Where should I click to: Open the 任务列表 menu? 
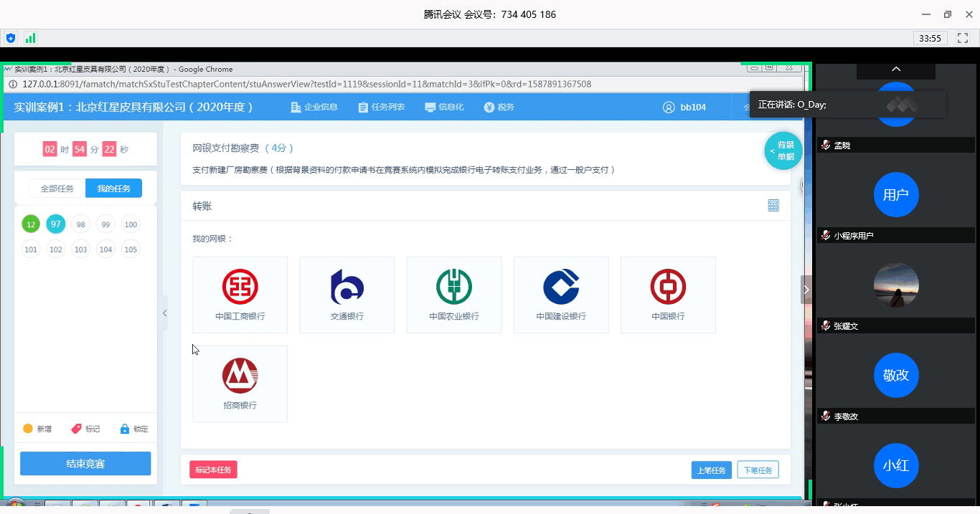382,107
